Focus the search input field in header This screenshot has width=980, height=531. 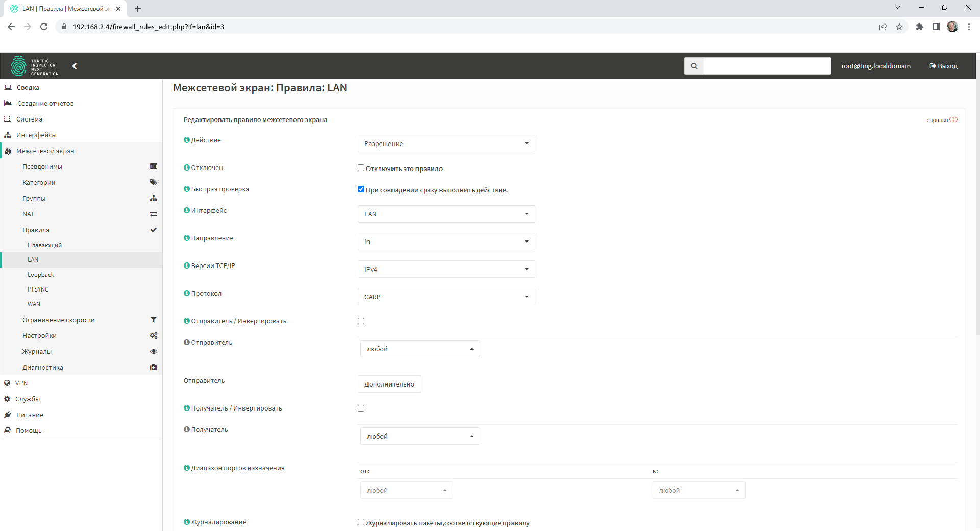767,66
